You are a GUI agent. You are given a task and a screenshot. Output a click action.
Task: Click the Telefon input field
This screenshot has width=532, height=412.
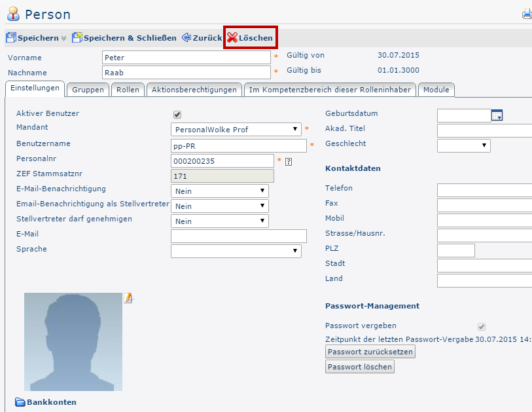(x=484, y=190)
